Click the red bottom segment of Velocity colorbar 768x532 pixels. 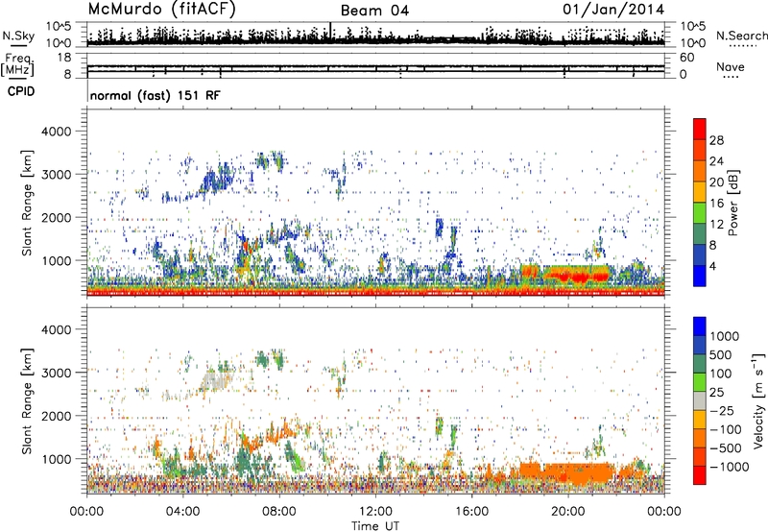[700, 475]
